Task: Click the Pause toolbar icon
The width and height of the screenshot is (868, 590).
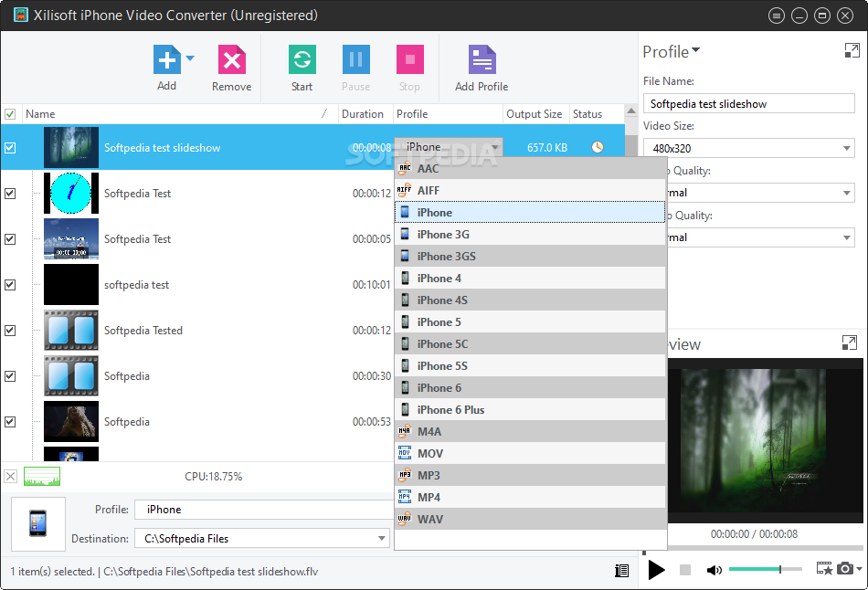Action: coord(356,59)
